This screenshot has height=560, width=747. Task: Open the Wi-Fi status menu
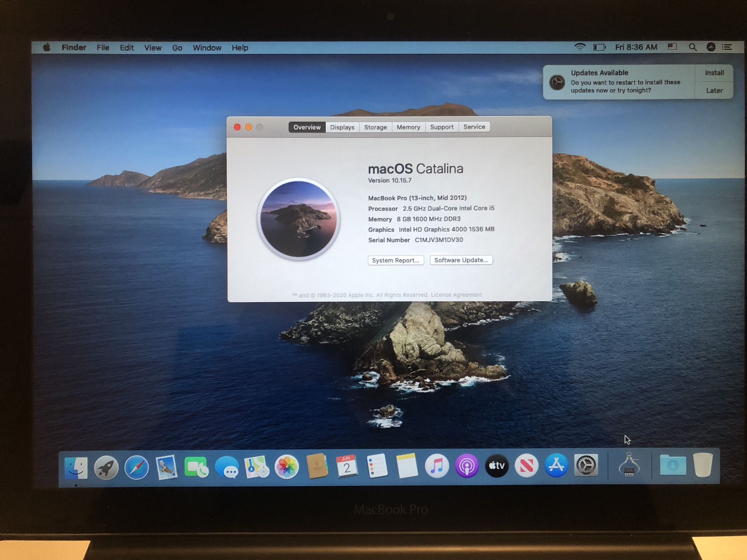pyautogui.click(x=580, y=47)
